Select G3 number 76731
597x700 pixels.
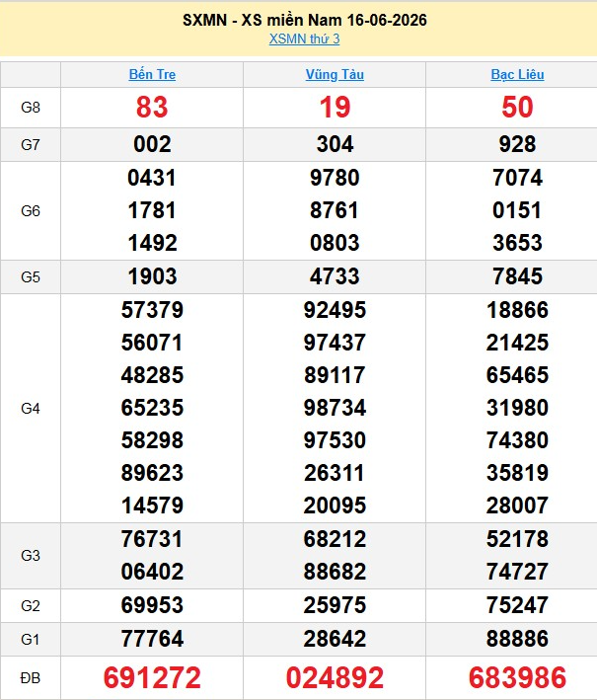[x=152, y=539]
